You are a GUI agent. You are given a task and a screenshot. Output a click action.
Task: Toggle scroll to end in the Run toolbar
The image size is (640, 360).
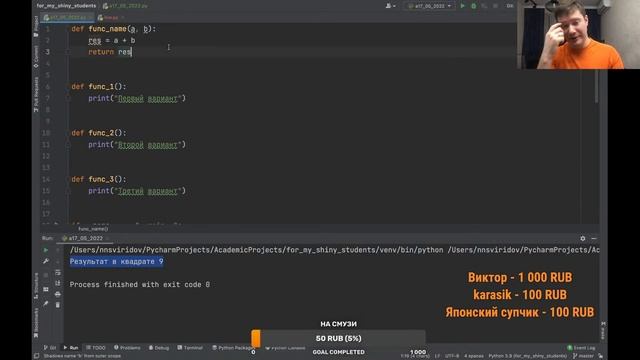pos(58,283)
